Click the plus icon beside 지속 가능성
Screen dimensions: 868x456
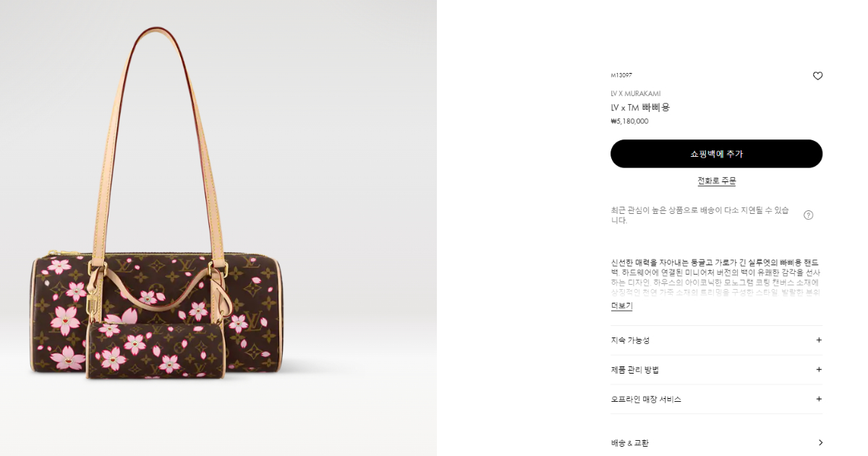[x=819, y=340]
